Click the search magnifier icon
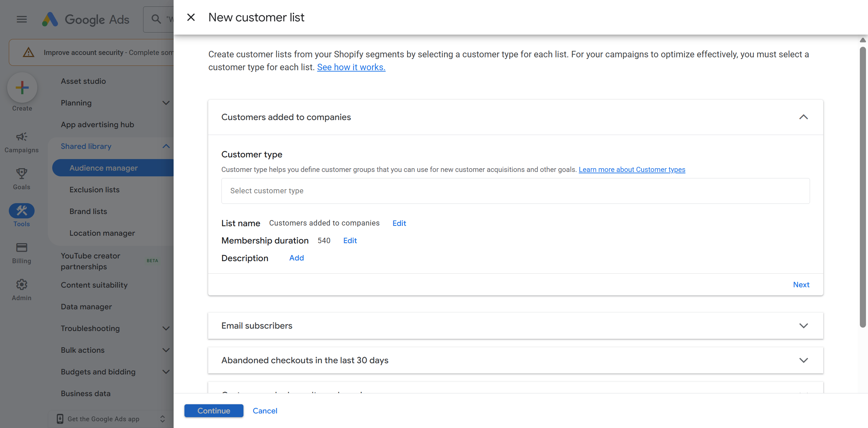 tap(156, 19)
